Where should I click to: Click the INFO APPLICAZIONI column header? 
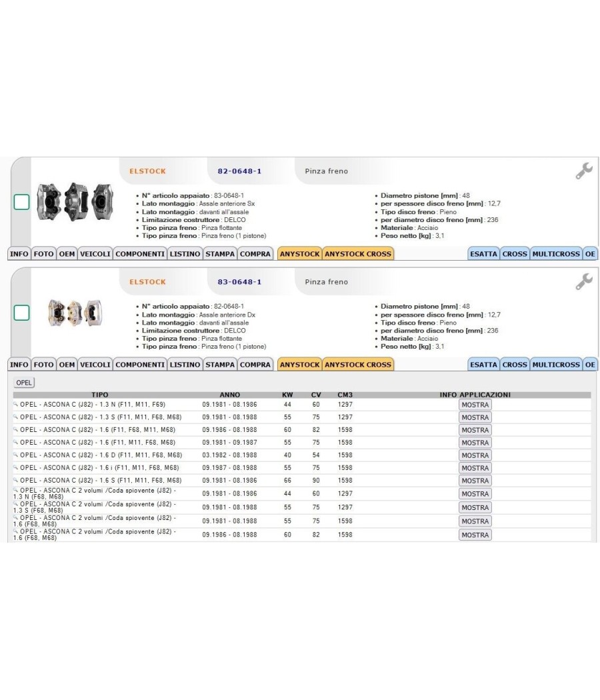[475, 395]
